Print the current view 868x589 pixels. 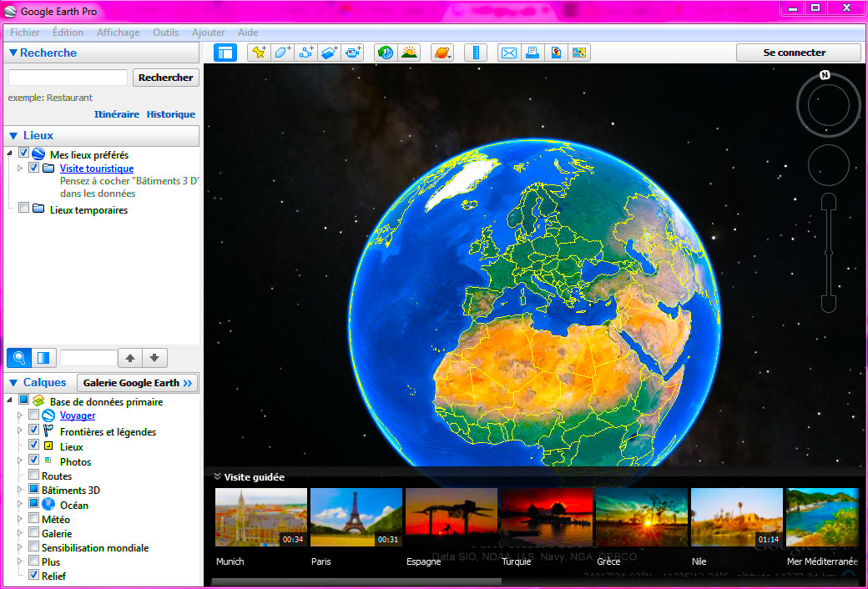(x=532, y=53)
